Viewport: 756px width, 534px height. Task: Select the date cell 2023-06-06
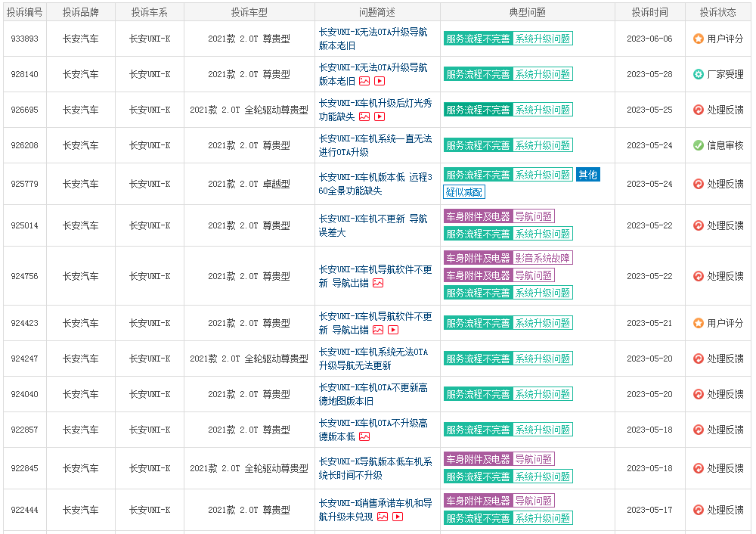650,39
